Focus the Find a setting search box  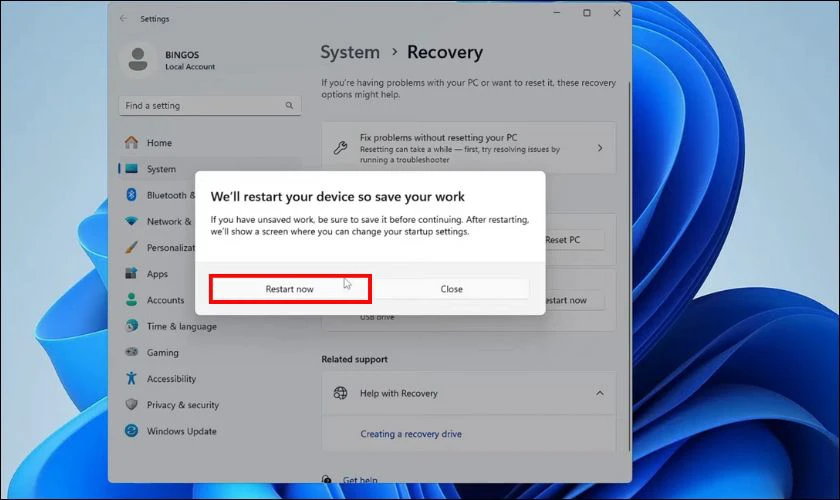pyautogui.click(x=209, y=106)
